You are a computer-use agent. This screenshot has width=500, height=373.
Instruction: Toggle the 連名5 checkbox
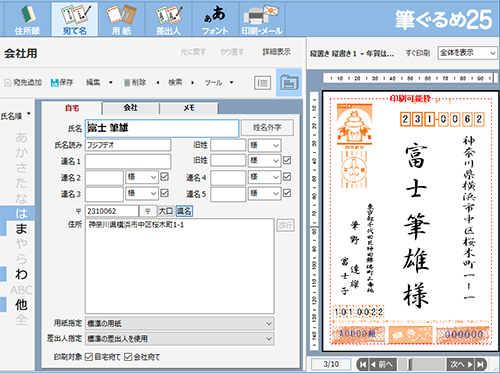pyautogui.click(x=287, y=193)
